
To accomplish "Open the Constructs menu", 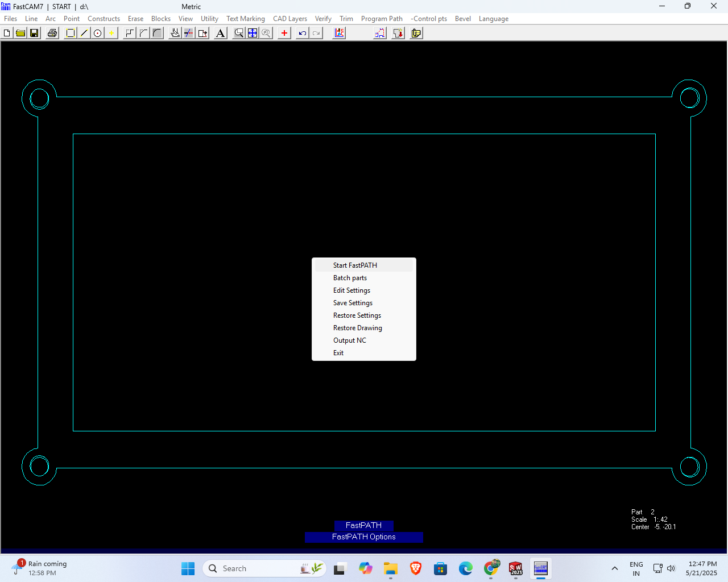I will point(104,19).
